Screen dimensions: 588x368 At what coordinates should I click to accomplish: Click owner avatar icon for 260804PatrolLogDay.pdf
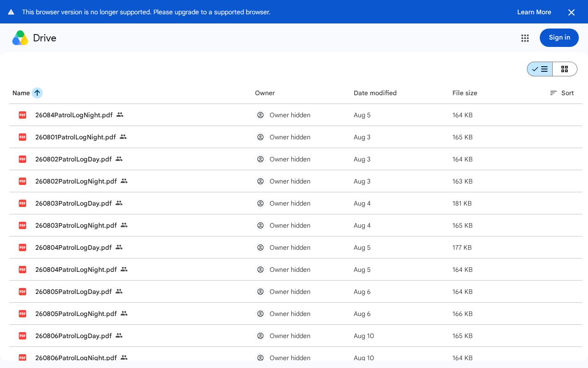point(260,247)
